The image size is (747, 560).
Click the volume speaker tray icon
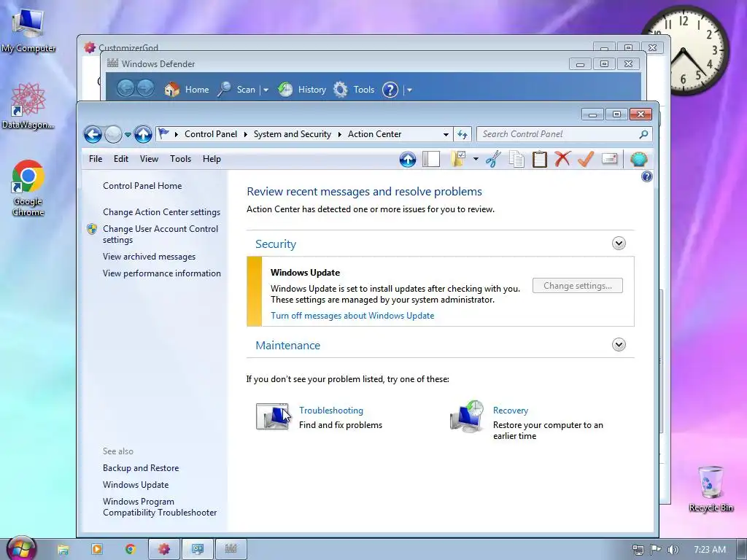[x=673, y=550]
